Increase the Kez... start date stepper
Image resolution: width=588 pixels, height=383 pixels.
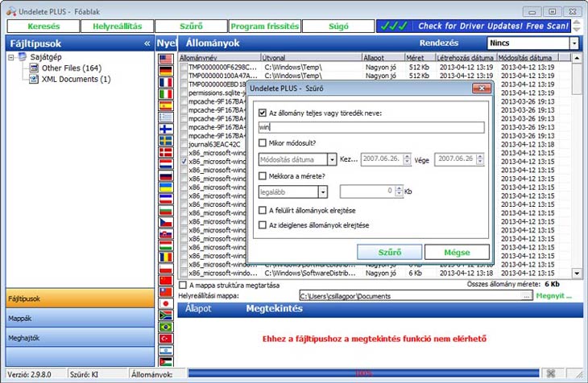click(407, 157)
